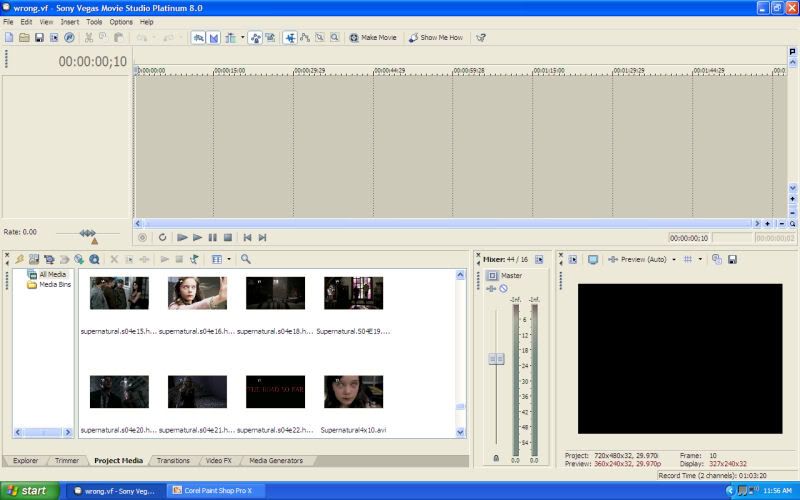Save the project with the floppy icon
Screen dimensions: 800x500
tap(39, 37)
